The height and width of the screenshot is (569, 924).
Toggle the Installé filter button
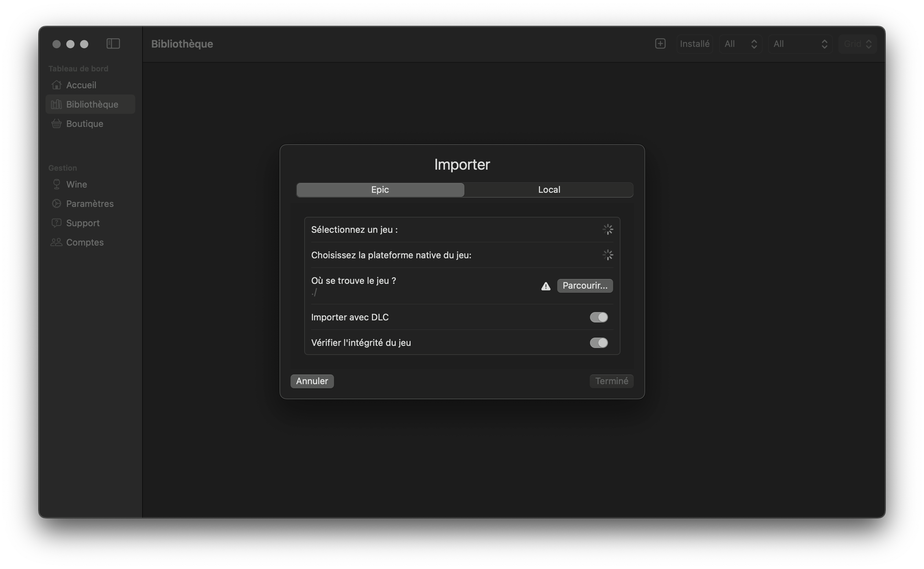(x=694, y=44)
